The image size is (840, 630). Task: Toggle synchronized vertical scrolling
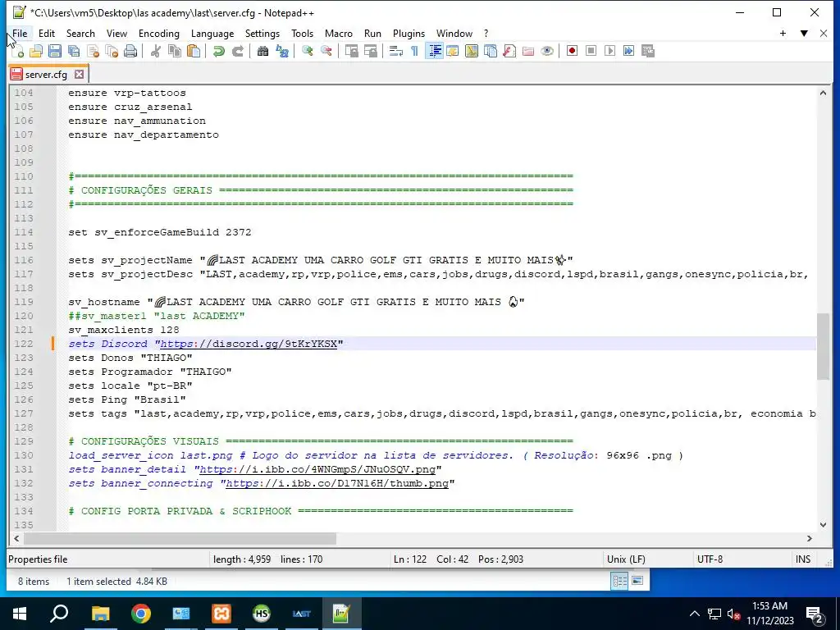point(351,51)
